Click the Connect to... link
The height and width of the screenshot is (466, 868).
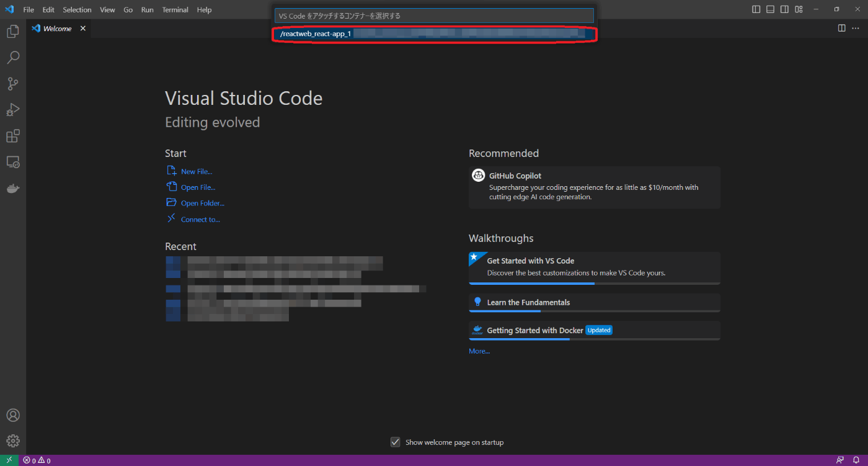[200, 219]
